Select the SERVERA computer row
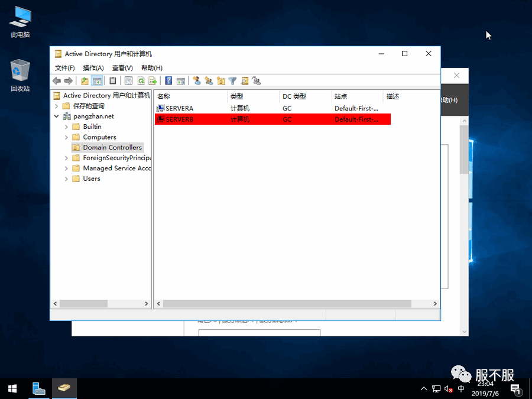 (x=273, y=108)
